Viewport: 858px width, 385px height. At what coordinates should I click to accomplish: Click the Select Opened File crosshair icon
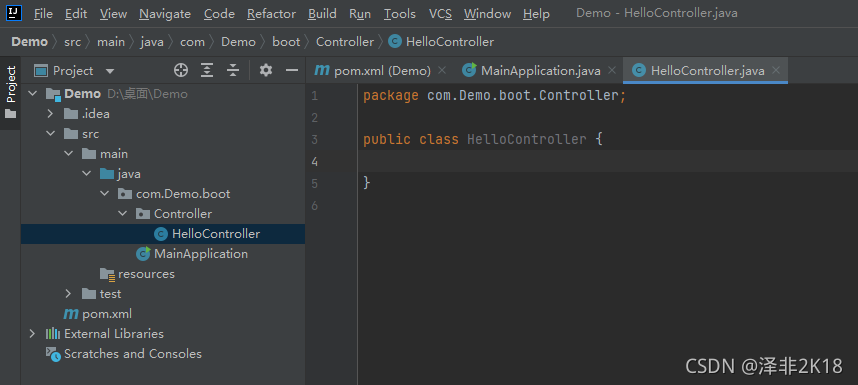(x=181, y=70)
